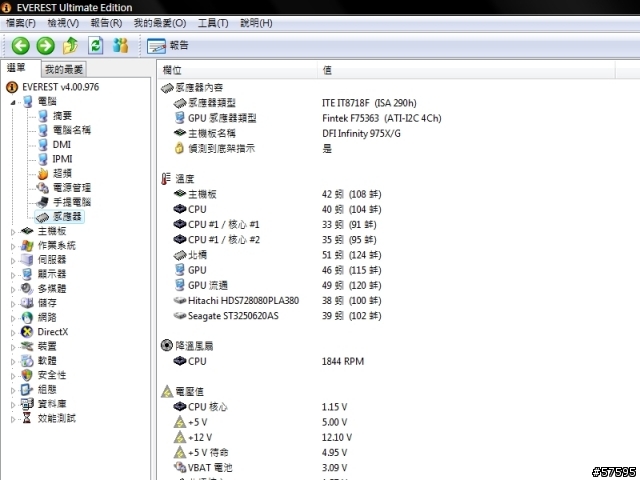This screenshot has height=480, width=640.
Task: Select 電腦名稱 in the tree
Action: [x=72, y=130]
